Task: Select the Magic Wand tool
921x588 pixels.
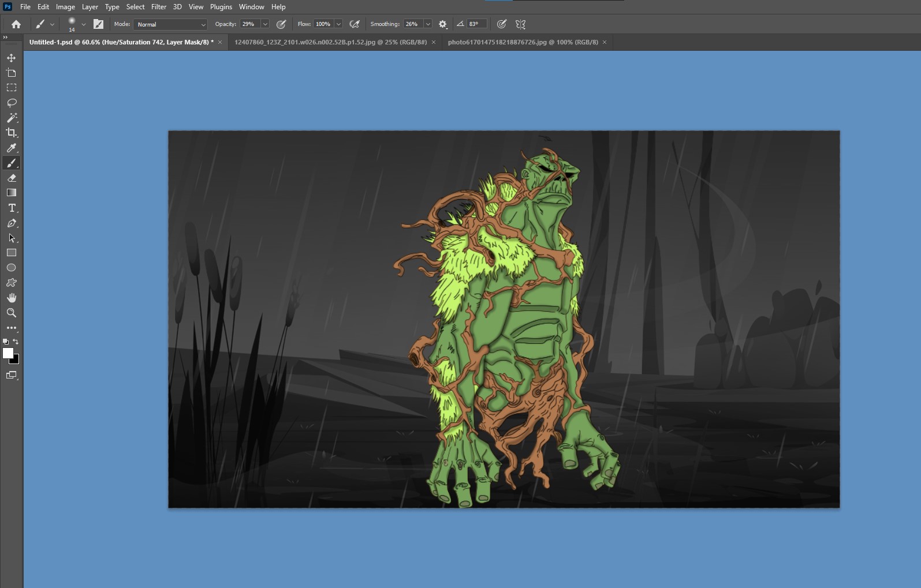Action: (12, 118)
